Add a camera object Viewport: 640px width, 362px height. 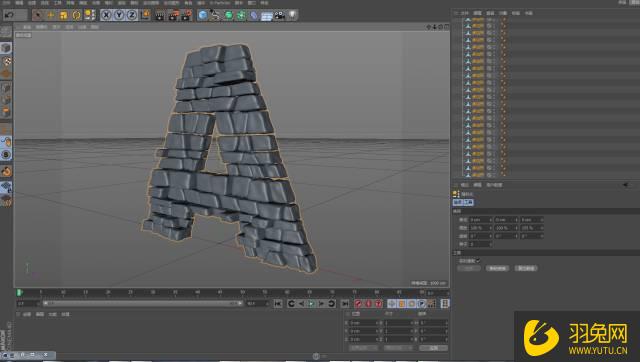(280, 15)
